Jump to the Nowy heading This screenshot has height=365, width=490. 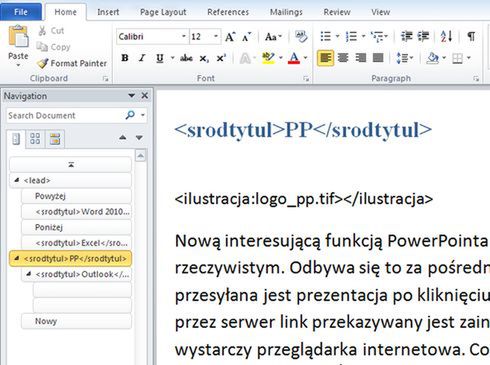[77, 321]
